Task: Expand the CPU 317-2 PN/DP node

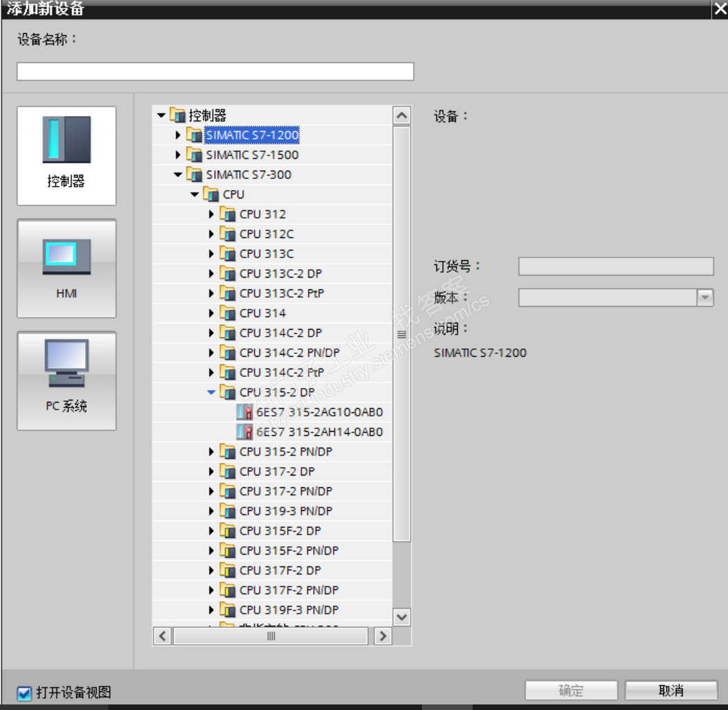Action: tap(211, 491)
